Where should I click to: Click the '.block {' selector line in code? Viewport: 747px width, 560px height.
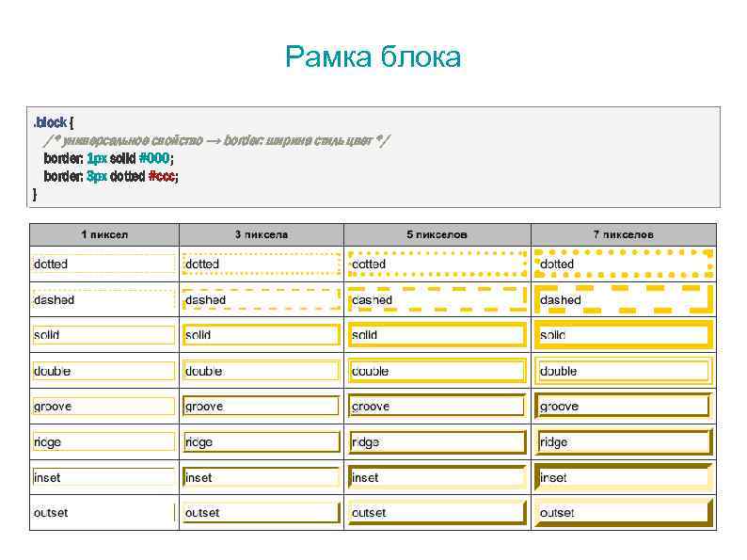click(54, 123)
